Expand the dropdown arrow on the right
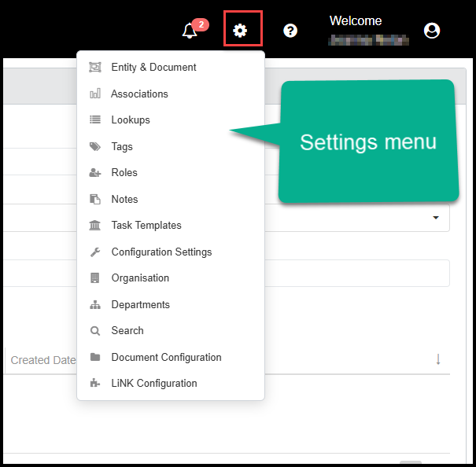 (436, 218)
